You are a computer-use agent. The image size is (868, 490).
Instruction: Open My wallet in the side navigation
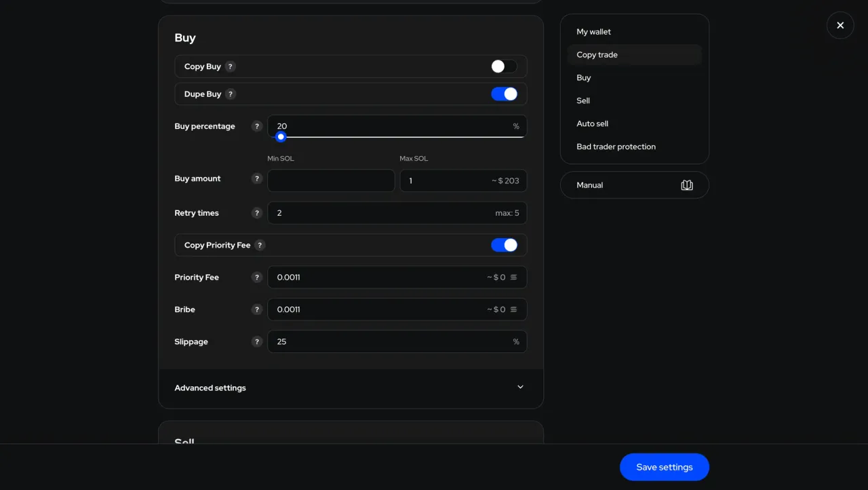point(593,32)
